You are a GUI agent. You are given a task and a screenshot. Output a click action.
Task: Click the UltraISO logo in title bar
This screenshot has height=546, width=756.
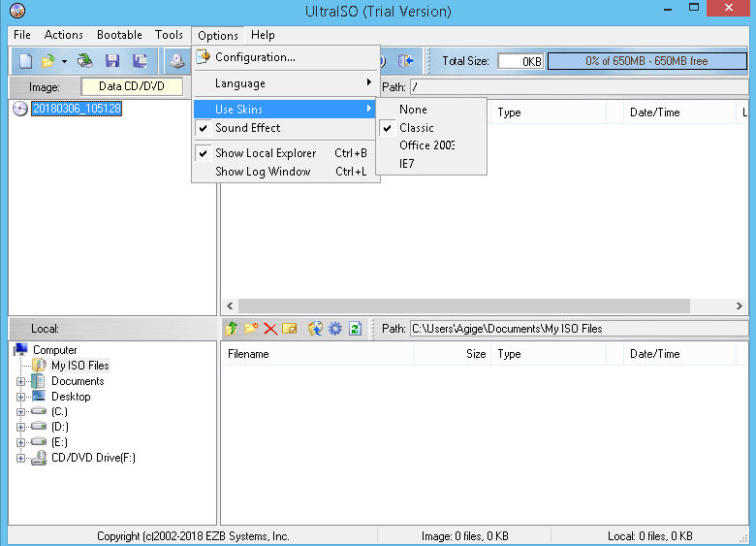(x=17, y=11)
